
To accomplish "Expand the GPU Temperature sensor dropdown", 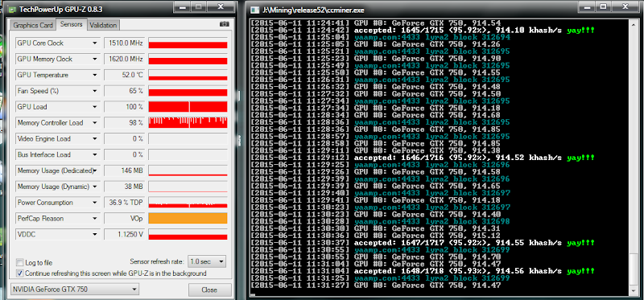I will [95, 75].
